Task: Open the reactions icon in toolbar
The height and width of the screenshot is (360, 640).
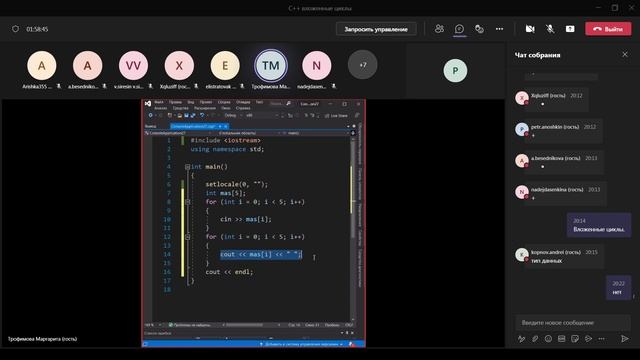Action: [x=479, y=29]
